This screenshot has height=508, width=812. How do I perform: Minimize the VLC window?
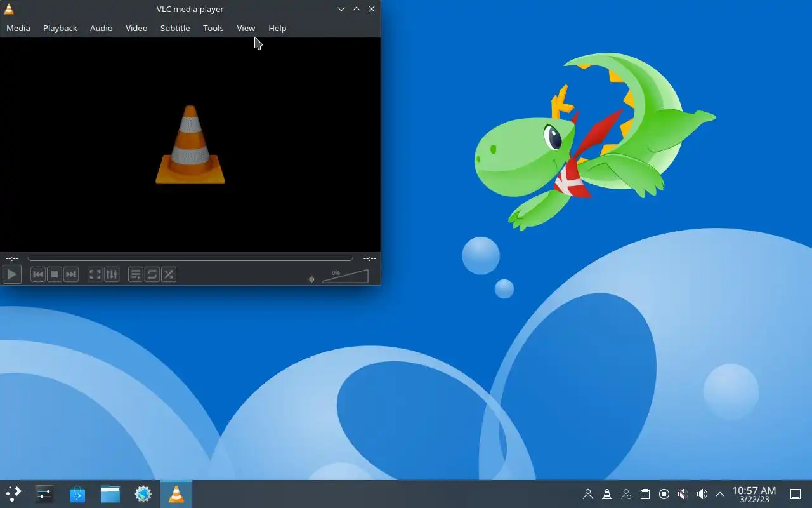coord(341,9)
